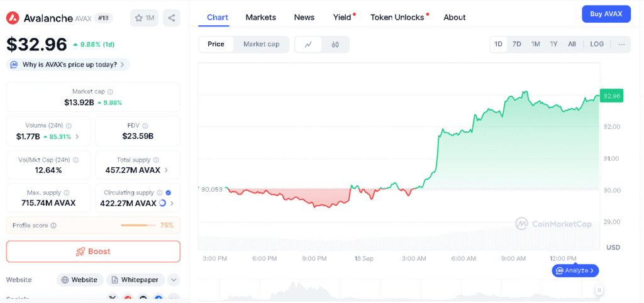This screenshot has height=303, width=644.
Task: Open the Whitepaper link button
Action: coord(135,280)
